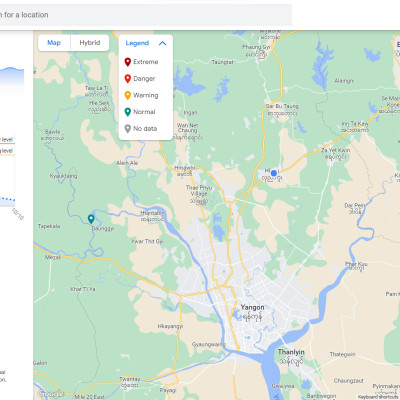This screenshot has height=400, width=400.
Task: Click the search for a location field
Action: 145,15
